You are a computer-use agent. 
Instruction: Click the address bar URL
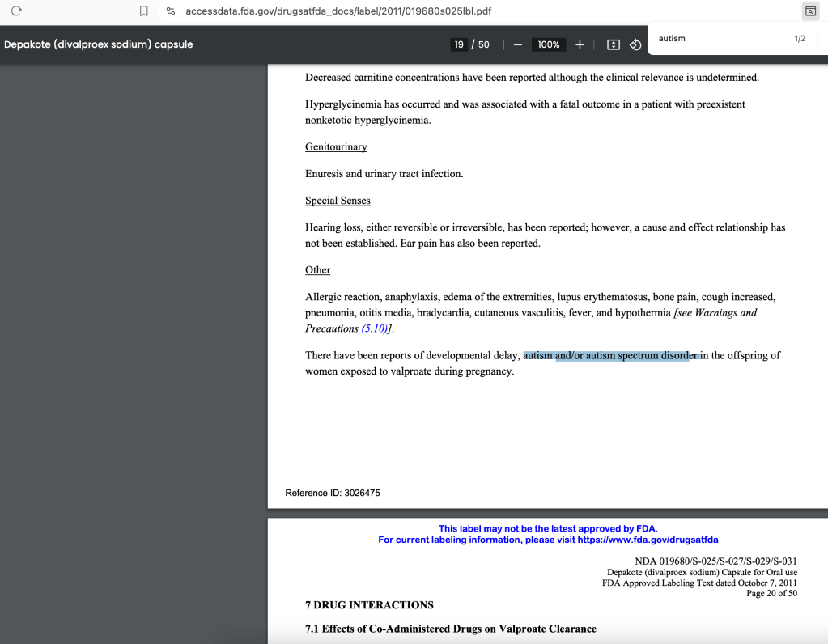pyautogui.click(x=338, y=11)
